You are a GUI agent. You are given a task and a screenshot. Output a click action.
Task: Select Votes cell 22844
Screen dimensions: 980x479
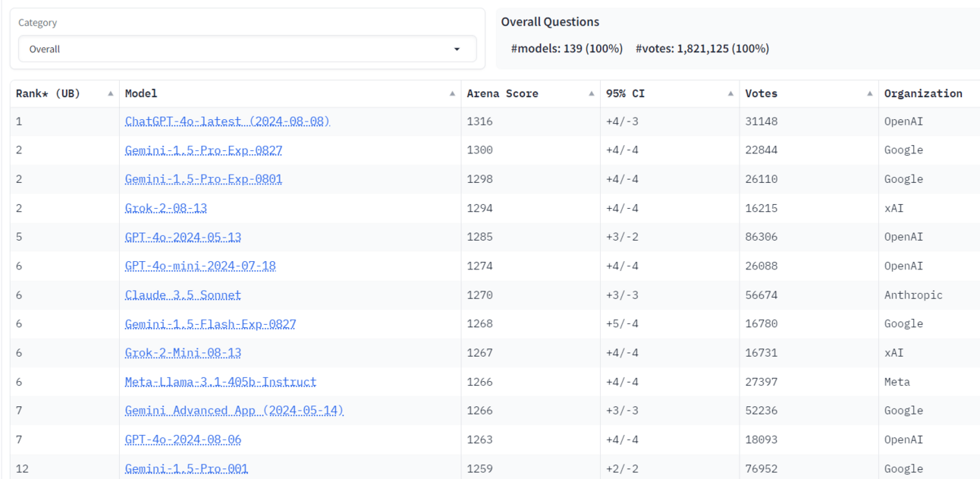pyautogui.click(x=809, y=150)
